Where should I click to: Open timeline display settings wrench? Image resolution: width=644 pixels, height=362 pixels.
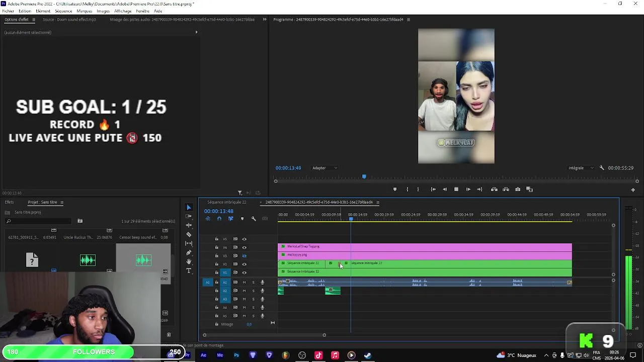(x=254, y=219)
